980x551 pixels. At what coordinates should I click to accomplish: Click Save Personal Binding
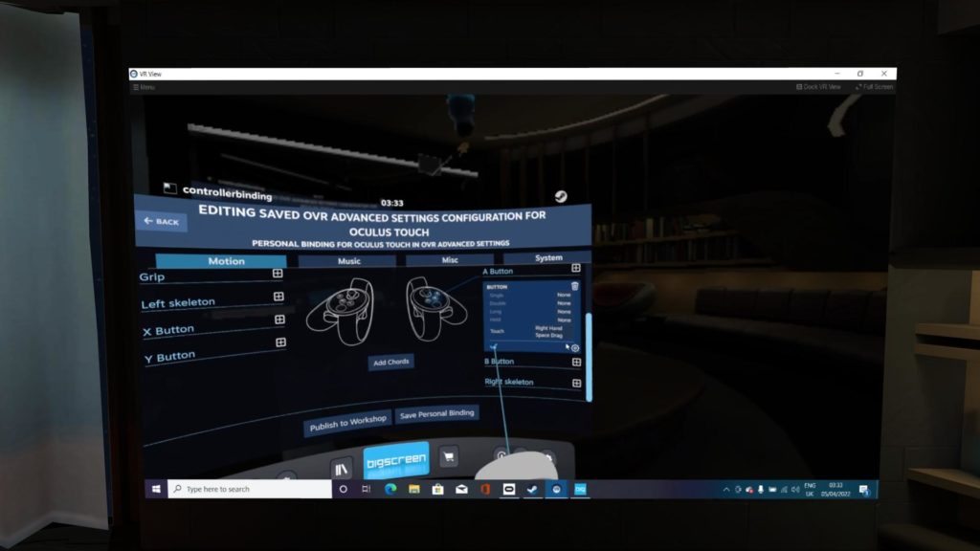[x=436, y=413]
